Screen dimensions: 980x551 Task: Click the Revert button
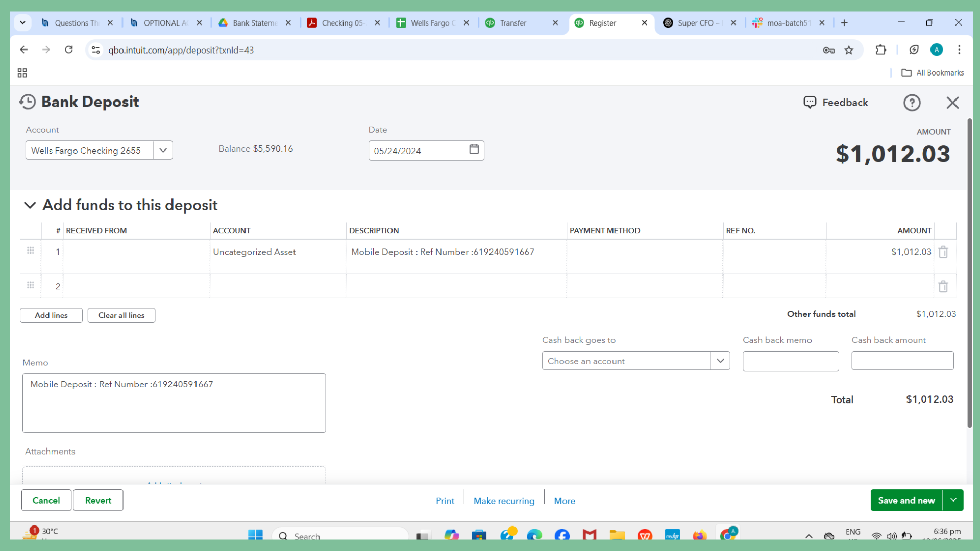click(x=98, y=500)
